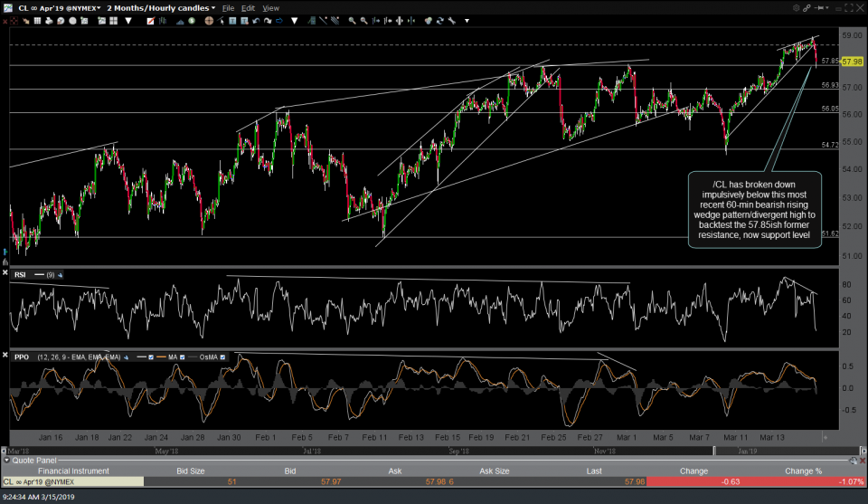Click the chain link grouping icon

[807, 8]
